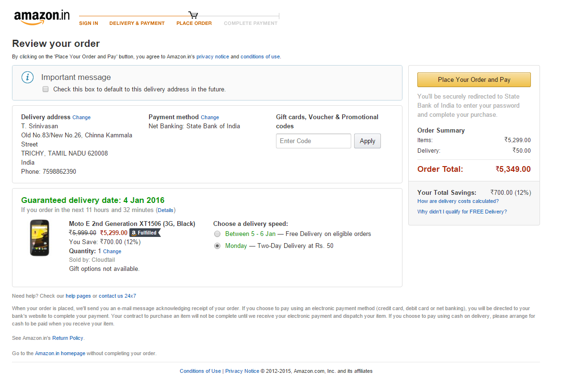Click the T. Srinivasan name line
The width and height of the screenshot is (563, 392).
[39, 126]
